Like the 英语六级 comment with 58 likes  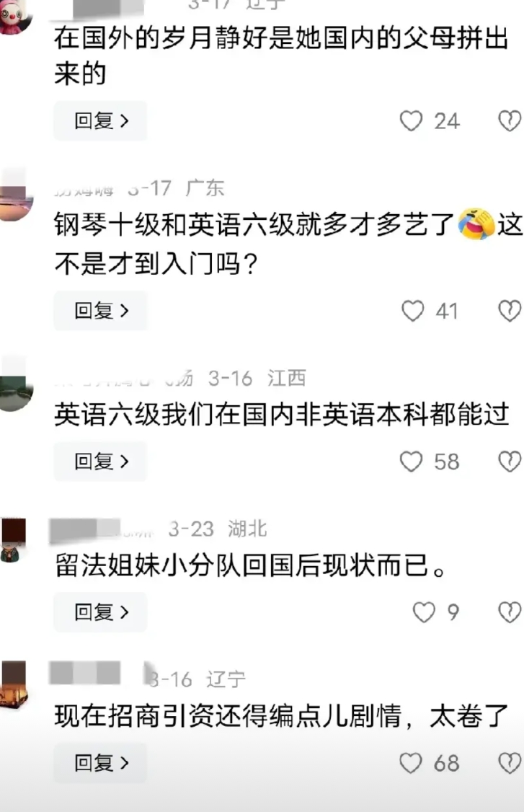(x=411, y=462)
